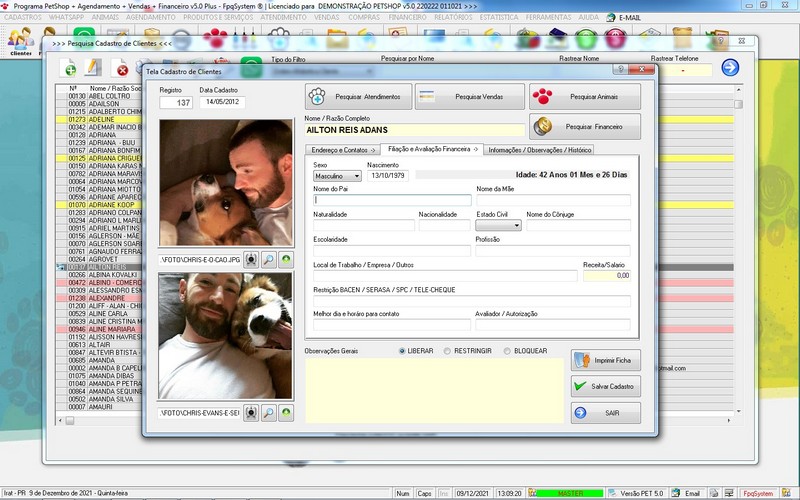Click the Pesquisar Atendimentos button
This screenshot has width=800, height=500.
(358, 96)
